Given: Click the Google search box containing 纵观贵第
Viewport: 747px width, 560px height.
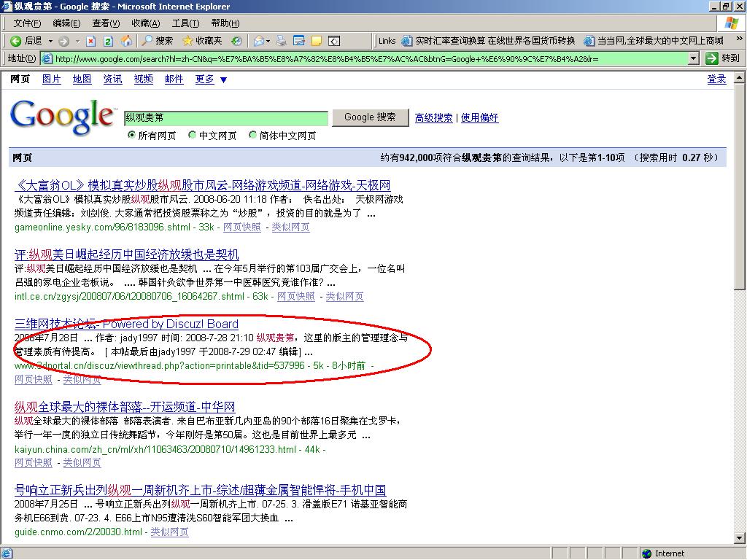Looking at the screenshot, I should (x=226, y=117).
